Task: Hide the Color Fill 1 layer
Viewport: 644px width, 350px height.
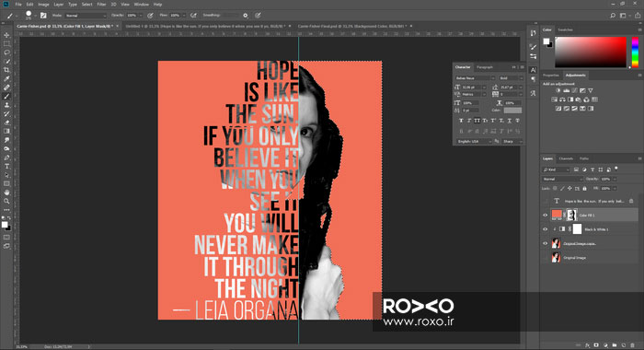Action: click(x=546, y=216)
